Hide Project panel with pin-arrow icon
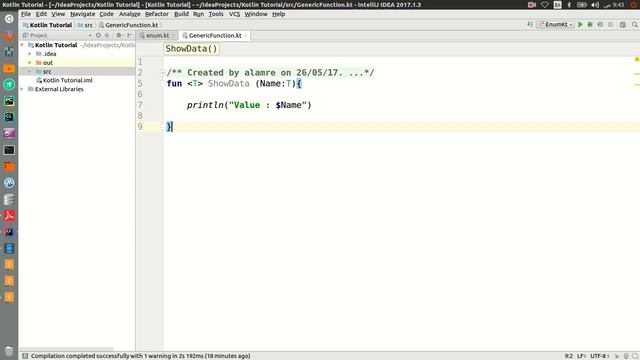Screen dimensions: 640x360 tap(129, 36)
